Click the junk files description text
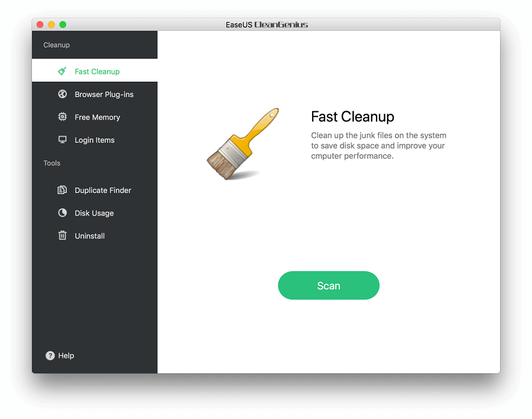The width and height of the screenshot is (532, 419). (x=379, y=146)
